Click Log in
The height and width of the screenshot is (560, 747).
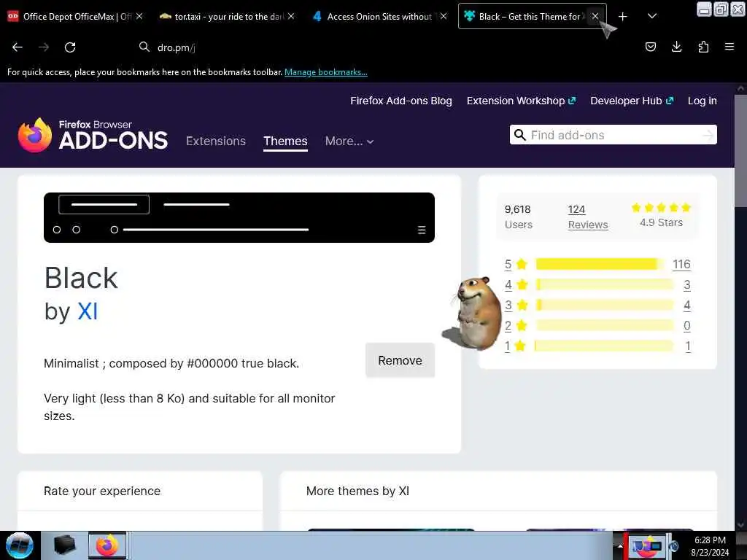click(703, 101)
